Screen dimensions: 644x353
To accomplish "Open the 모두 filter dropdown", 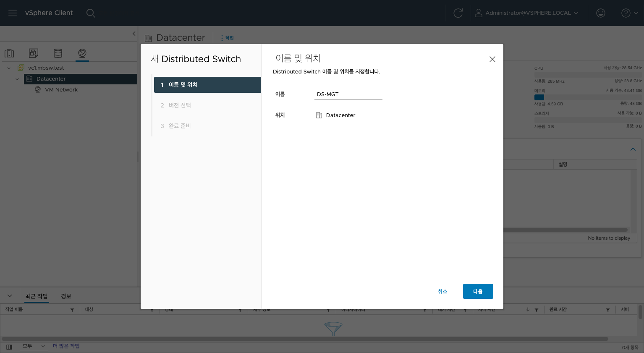I will click(34, 346).
